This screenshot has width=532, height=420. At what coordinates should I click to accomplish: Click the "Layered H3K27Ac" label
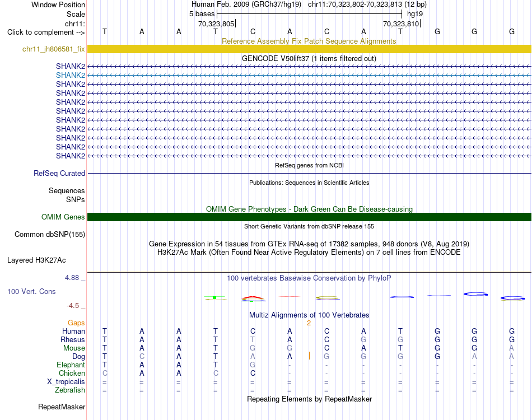point(36,260)
